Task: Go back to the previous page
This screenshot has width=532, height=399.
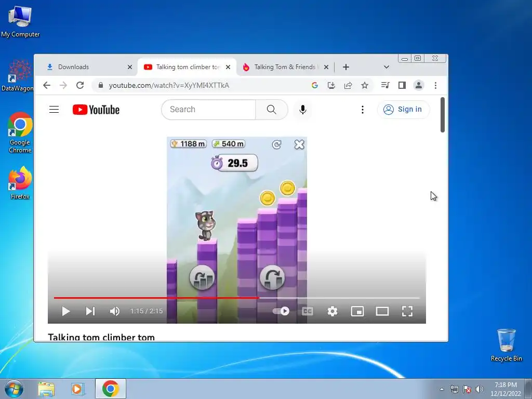Action: tap(47, 85)
